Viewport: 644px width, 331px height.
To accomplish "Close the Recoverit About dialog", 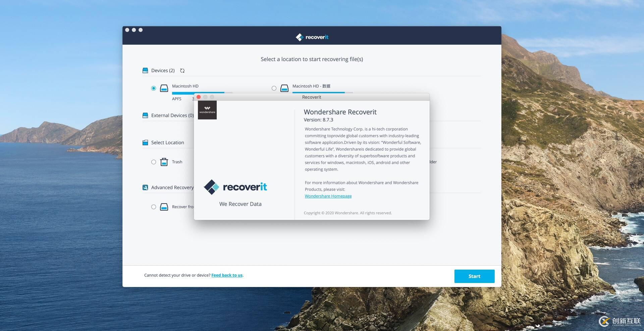I will [199, 97].
